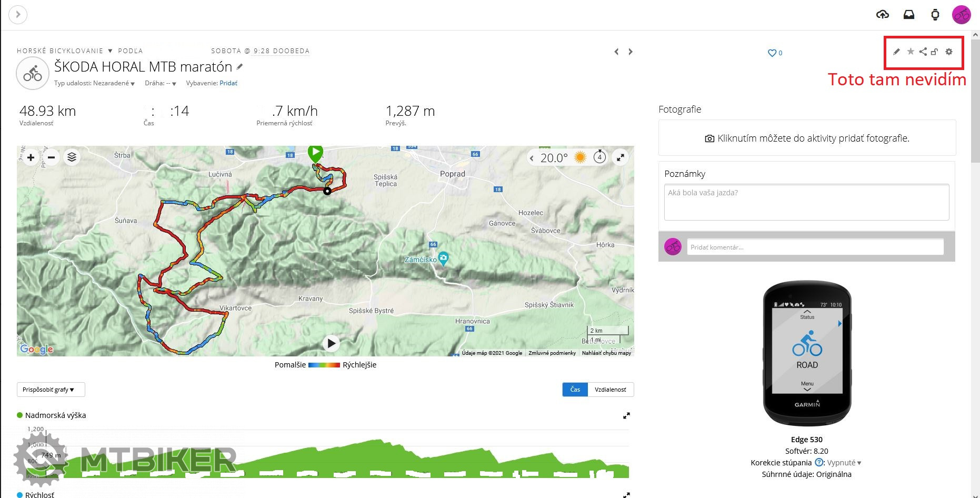980x498 pixels.
Task: Play the route animation on map
Action: (331, 344)
